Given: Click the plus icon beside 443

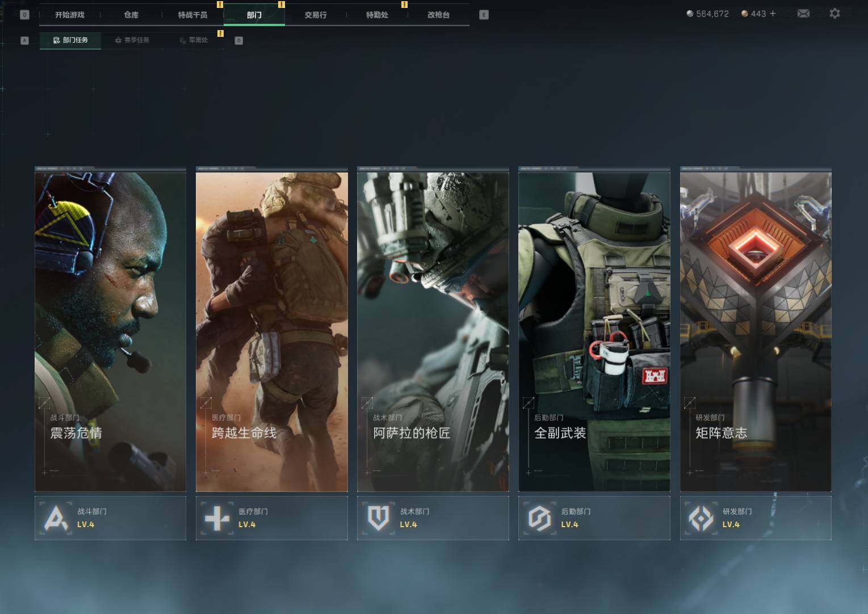Looking at the screenshot, I should click(773, 14).
